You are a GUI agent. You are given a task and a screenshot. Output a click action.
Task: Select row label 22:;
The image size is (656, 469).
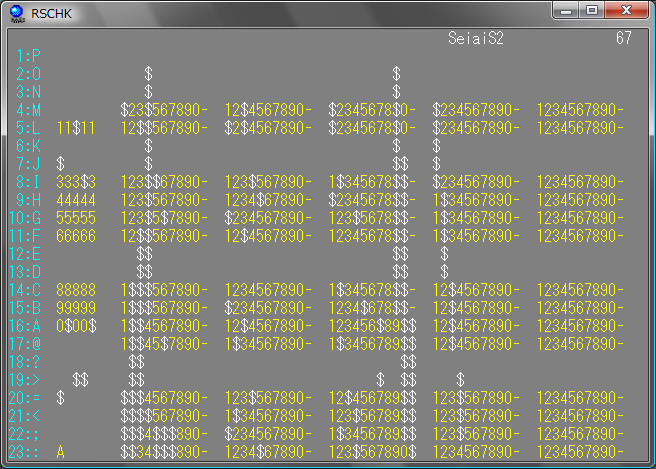(25, 433)
